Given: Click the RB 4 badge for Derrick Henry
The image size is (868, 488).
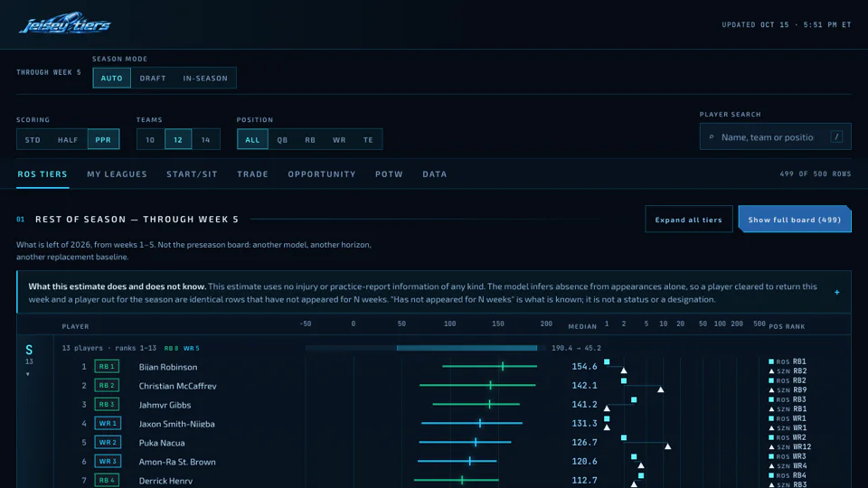Looking at the screenshot, I should (107, 480).
